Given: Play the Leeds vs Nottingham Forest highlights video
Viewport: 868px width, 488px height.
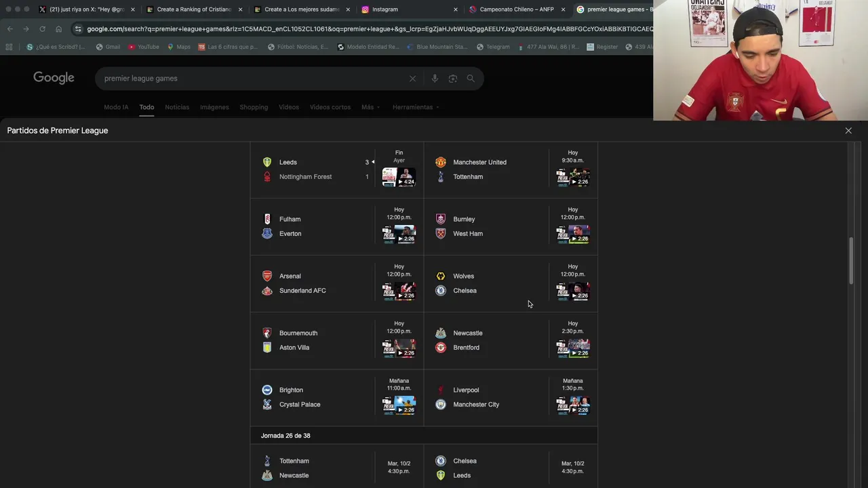Looking at the screenshot, I should [399, 177].
